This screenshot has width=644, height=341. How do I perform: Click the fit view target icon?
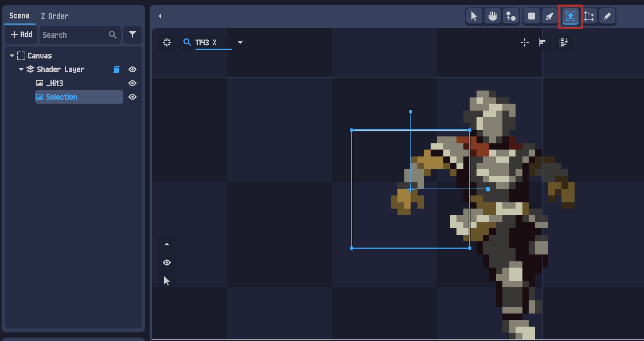coord(167,42)
